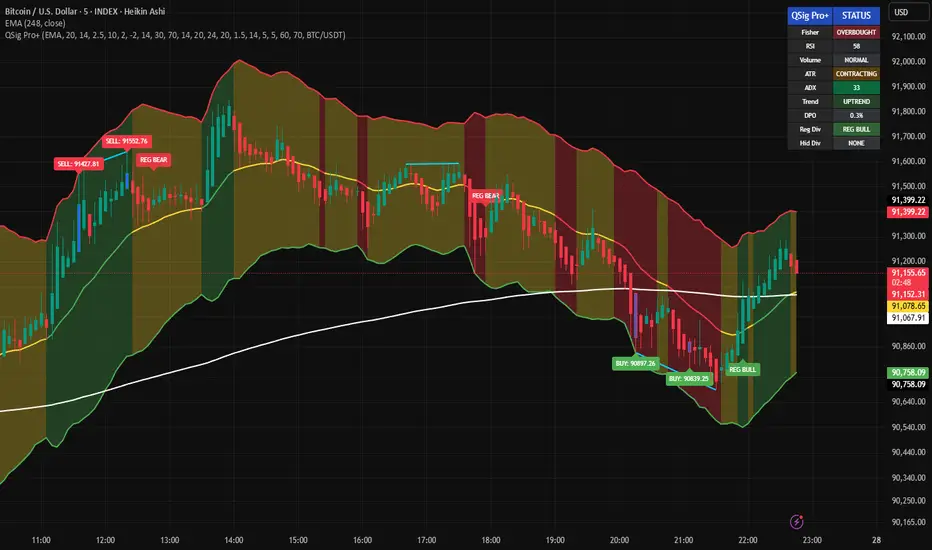Click the green 90,758.09 price tag
Viewport: 932px width, 550px height.
tap(908, 373)
